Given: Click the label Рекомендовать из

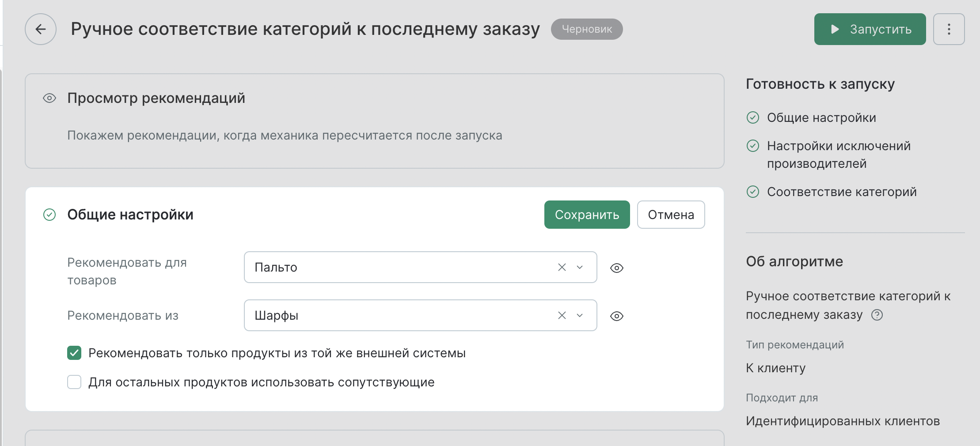Looking at the screenshot, I should coord(123,315).
